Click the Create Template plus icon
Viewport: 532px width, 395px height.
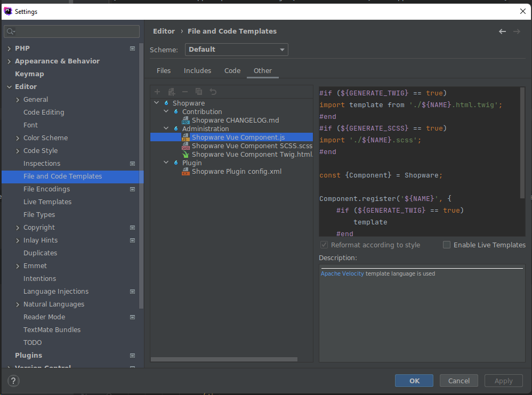tap(157, 92)
